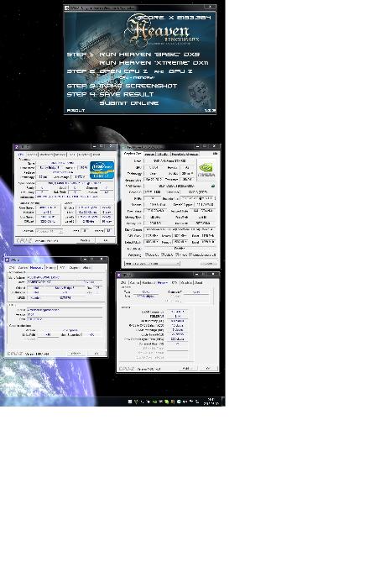Click the Heaven launcher title bar icon
The width and height of the screenshot is (391, 588).
66,8
